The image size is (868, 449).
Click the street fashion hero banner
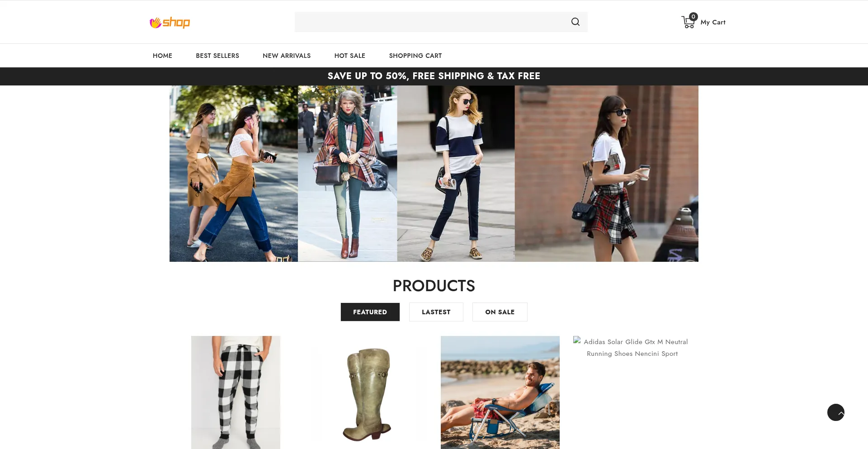point(434,174)
